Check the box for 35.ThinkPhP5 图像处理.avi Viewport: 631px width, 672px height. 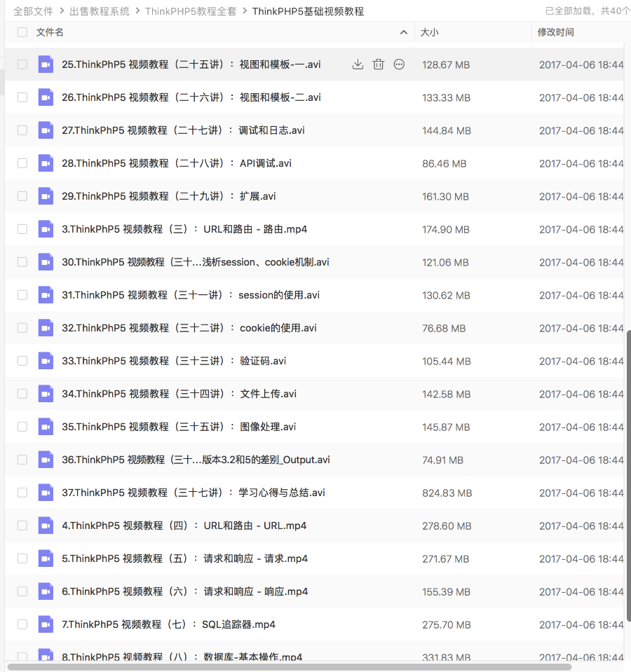pos(22,427)
